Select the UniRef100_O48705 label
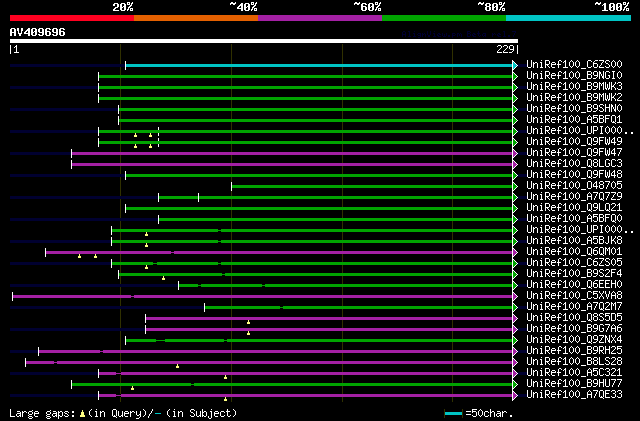 574,186
